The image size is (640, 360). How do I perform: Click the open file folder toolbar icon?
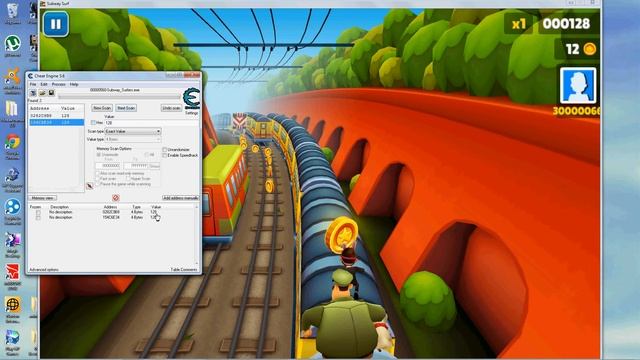[42, 93]
